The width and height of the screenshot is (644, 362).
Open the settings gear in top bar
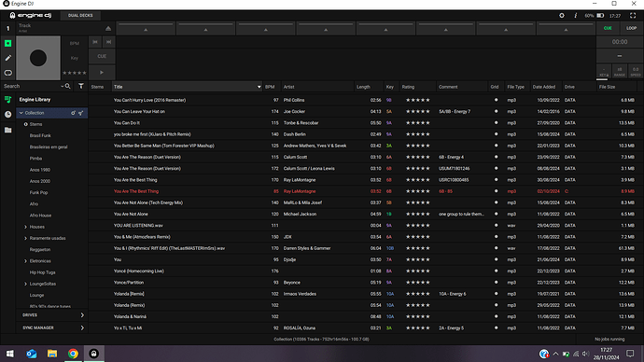pos(562,16)
